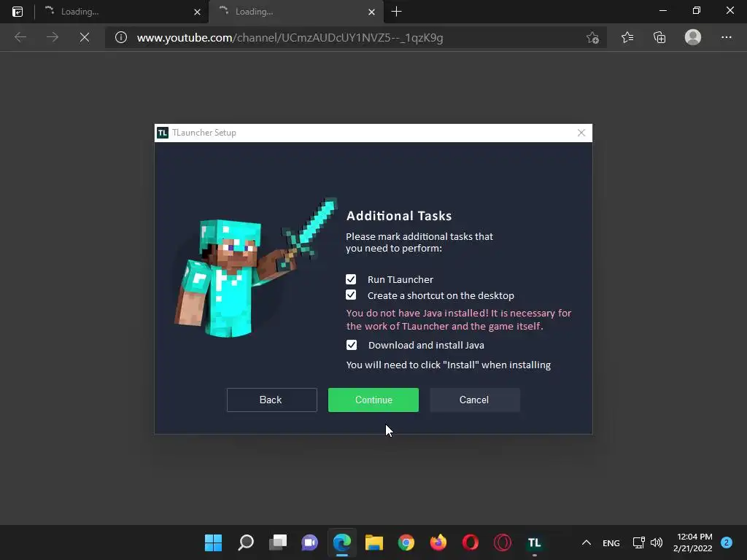Click TLauncher icon on taskbar
The width and height of the screenshot is (747, 560).
click(535, 542)
